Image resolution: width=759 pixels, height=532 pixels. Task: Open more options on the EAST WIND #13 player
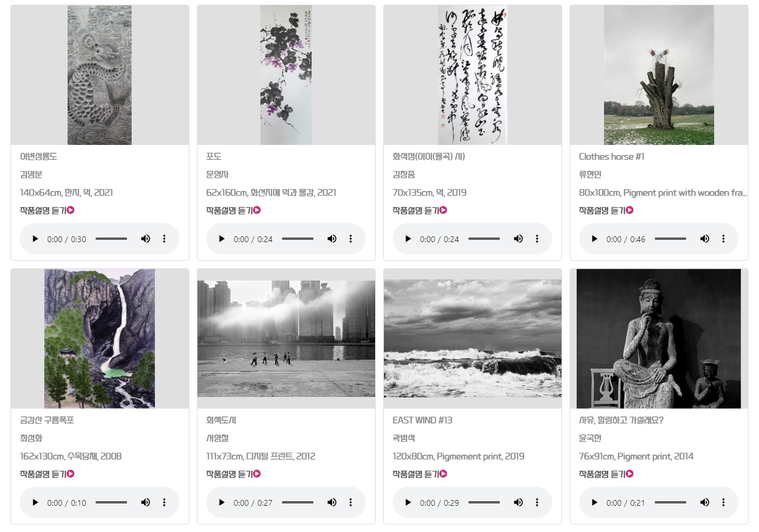click(x=537, y=503)
